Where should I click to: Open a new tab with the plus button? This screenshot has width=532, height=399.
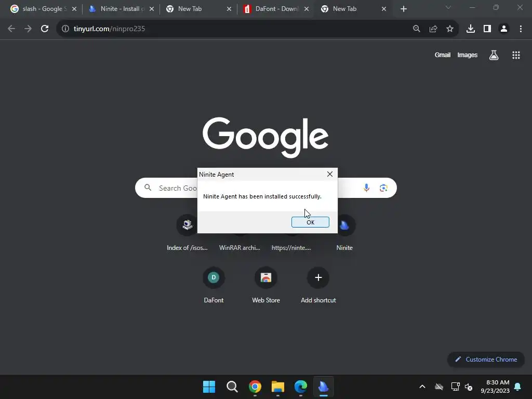[403, 9]
